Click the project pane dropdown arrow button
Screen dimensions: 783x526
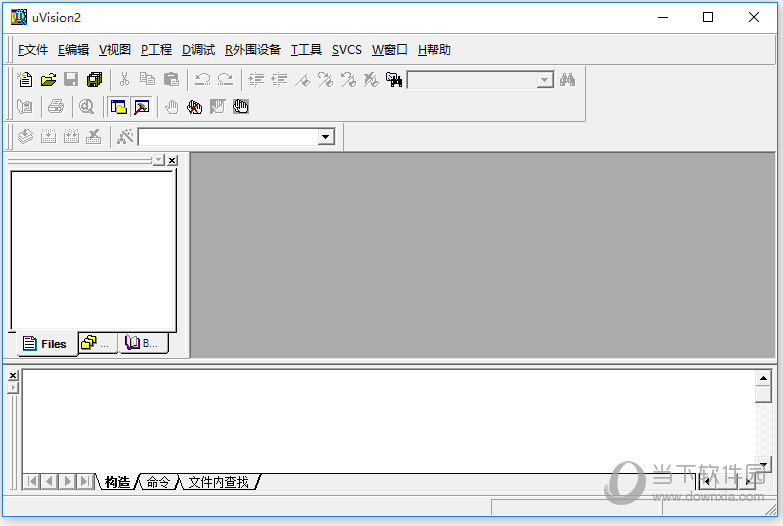coord(159,160)
